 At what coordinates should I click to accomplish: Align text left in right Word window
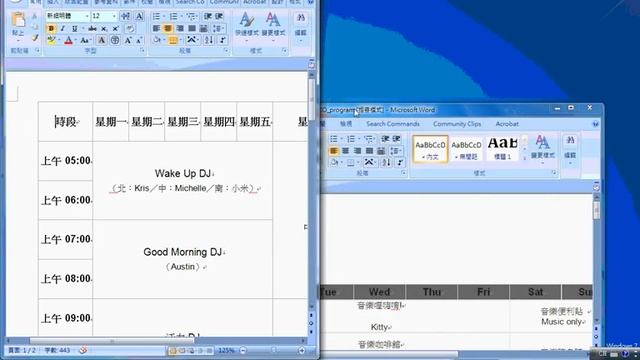[x=333, y=151]
